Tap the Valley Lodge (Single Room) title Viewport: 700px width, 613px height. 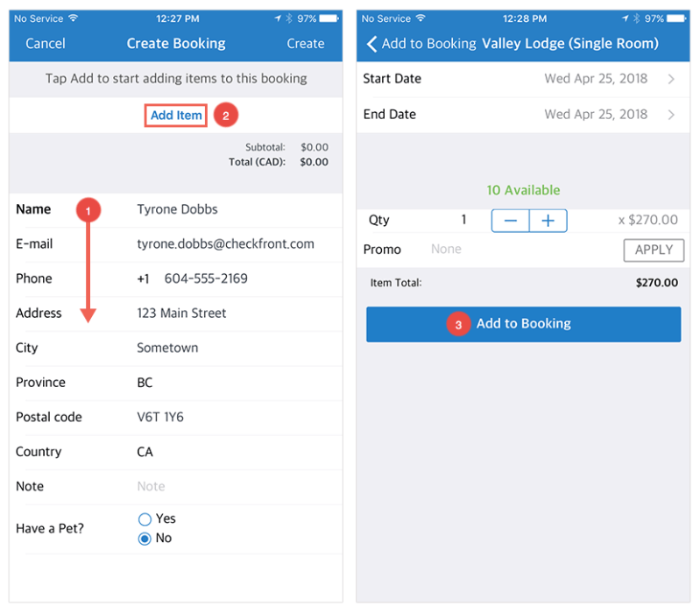click(570, 43)
